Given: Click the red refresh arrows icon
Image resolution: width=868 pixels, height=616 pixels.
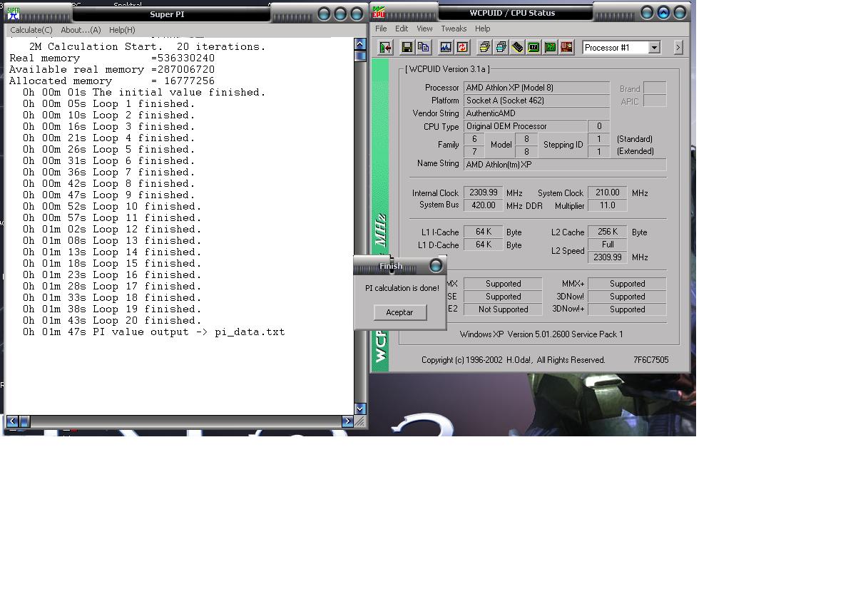Looking at the screenshot, I should click(462, 48).
